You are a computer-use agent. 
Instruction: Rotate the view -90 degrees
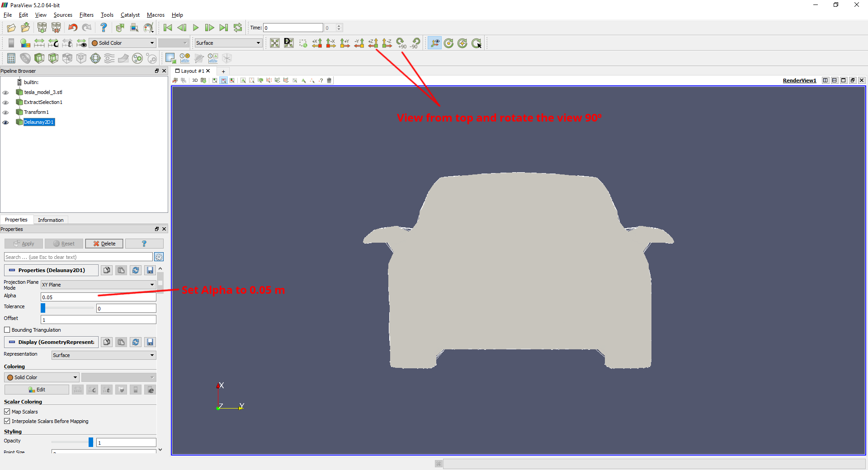(x=415, y=43)
